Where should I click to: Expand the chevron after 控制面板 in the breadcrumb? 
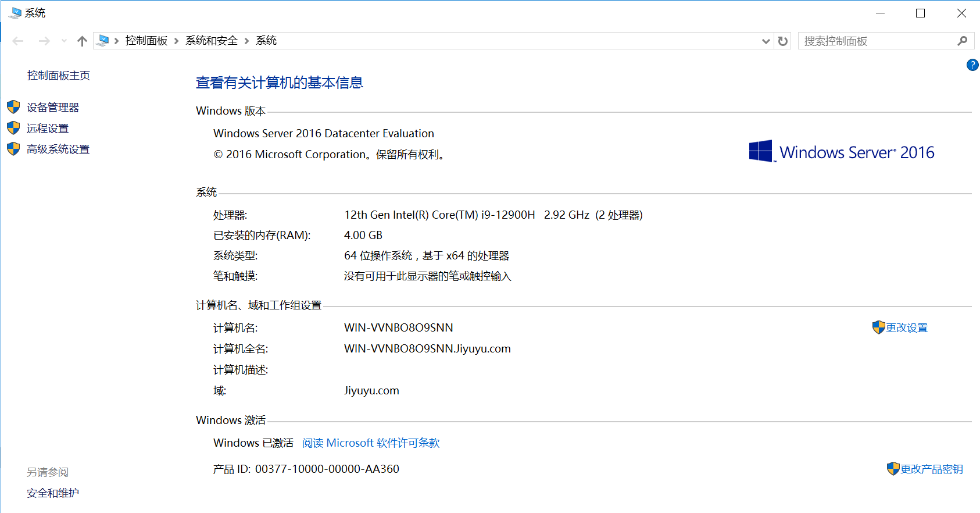point(176,41)
